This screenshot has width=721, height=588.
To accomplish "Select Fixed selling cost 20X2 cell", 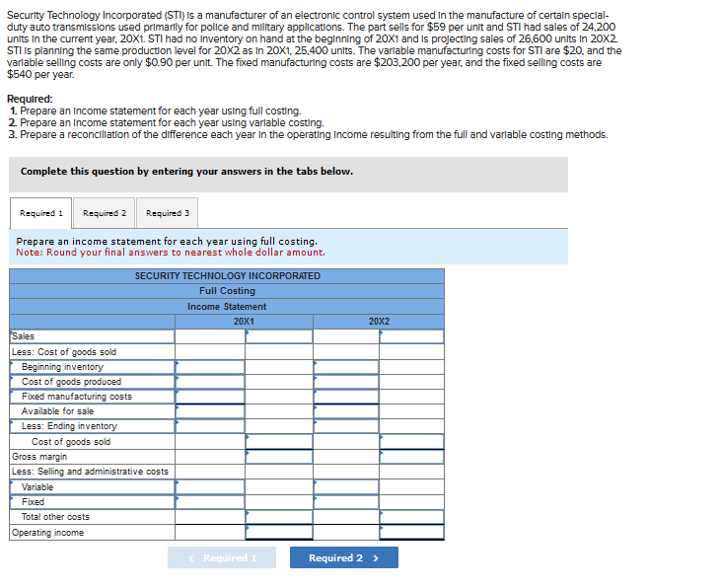I will click(346, 501).
